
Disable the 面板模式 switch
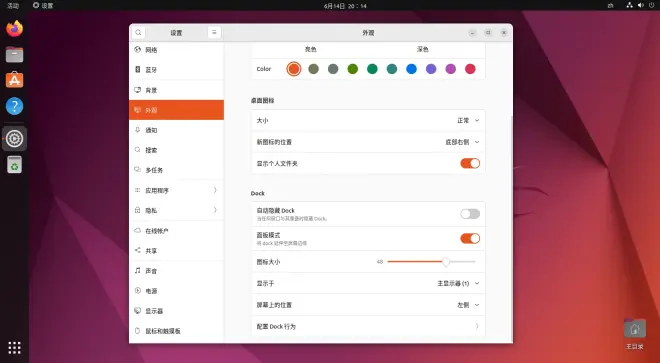pyautogui.click(x=470, y=238)
